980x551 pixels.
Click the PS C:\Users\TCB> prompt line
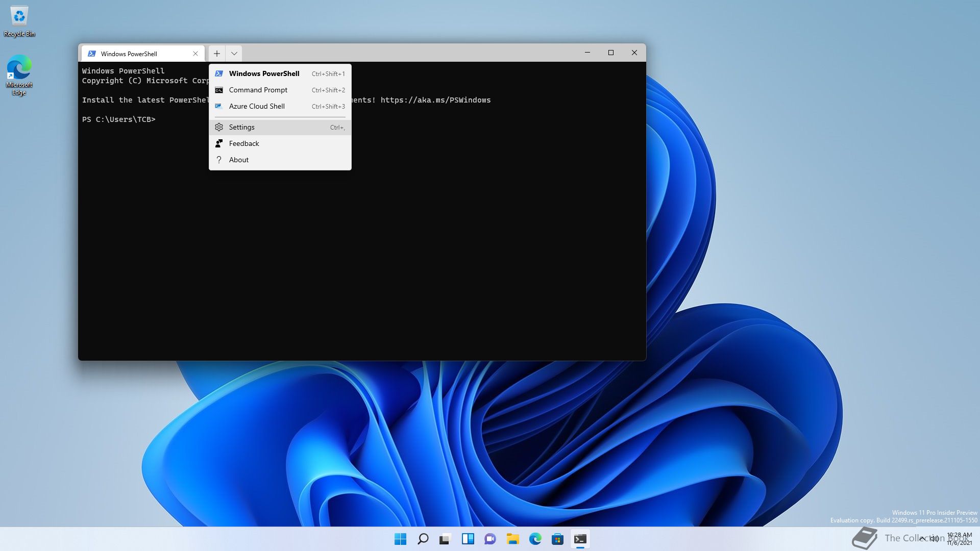(119, 119)
